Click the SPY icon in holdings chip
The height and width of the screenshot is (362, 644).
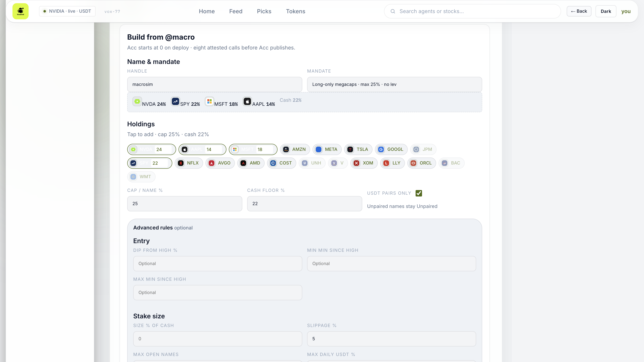133,163
